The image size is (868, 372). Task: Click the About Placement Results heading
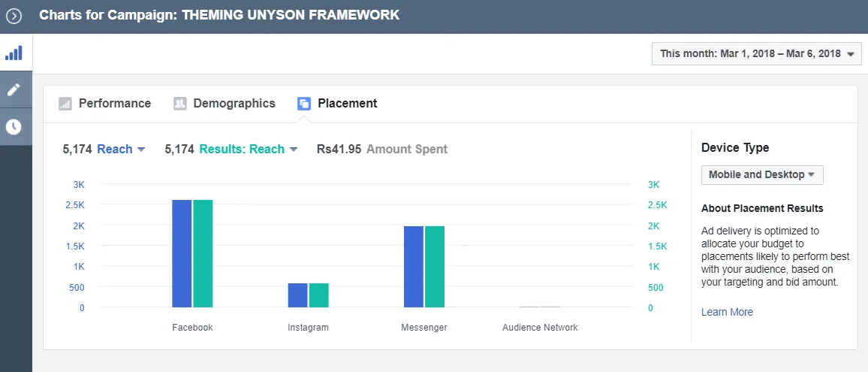click(762, 208)
